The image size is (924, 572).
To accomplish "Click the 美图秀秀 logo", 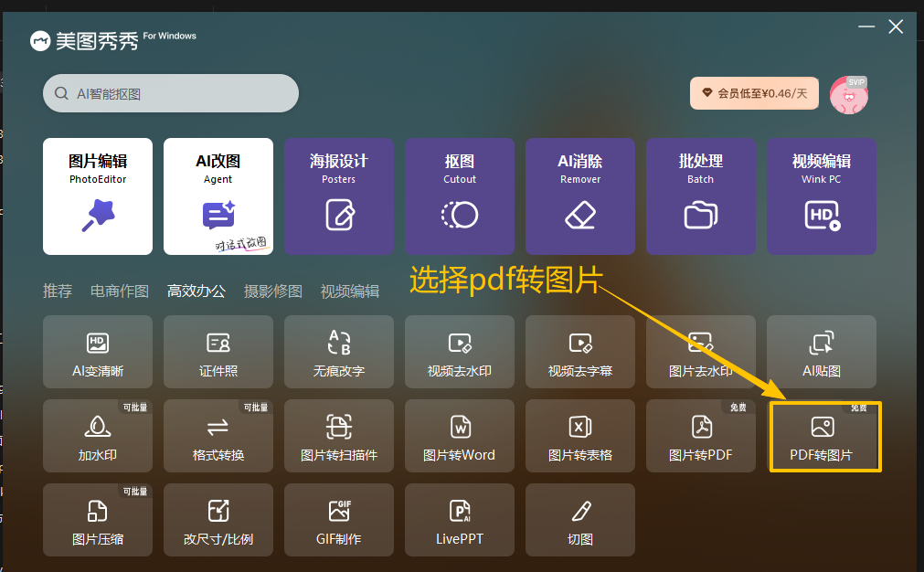I will point(85,40).
